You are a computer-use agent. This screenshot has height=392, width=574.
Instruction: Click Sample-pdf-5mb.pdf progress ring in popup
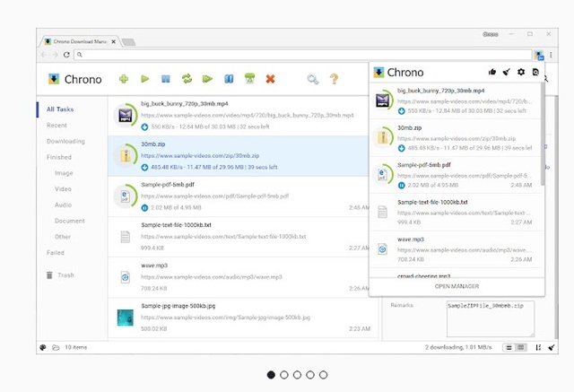pos(383,175)
